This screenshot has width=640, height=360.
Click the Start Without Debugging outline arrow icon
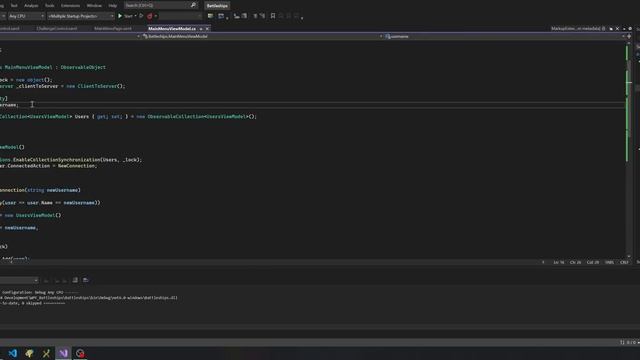(141, 16)
